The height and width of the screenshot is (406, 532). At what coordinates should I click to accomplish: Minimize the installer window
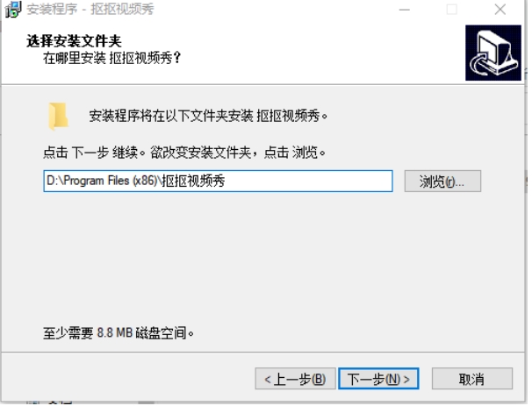click(404, 10)
